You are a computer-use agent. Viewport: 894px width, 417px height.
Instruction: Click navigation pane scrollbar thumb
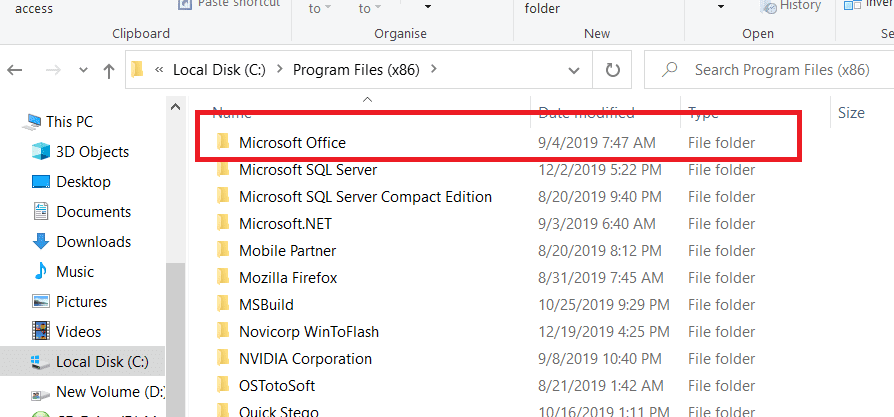[x=176, y=339]
